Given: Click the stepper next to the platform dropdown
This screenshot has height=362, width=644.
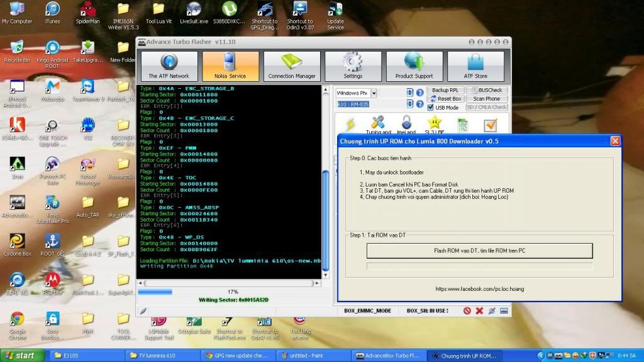Looking at the screenshot, I should click(x=409, y=93).
